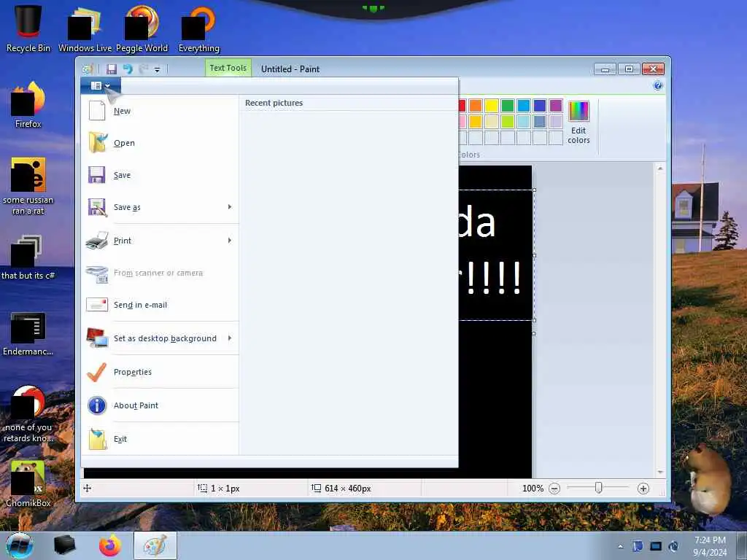Click the envelope Send in e-mail icon

coord(97,304)
